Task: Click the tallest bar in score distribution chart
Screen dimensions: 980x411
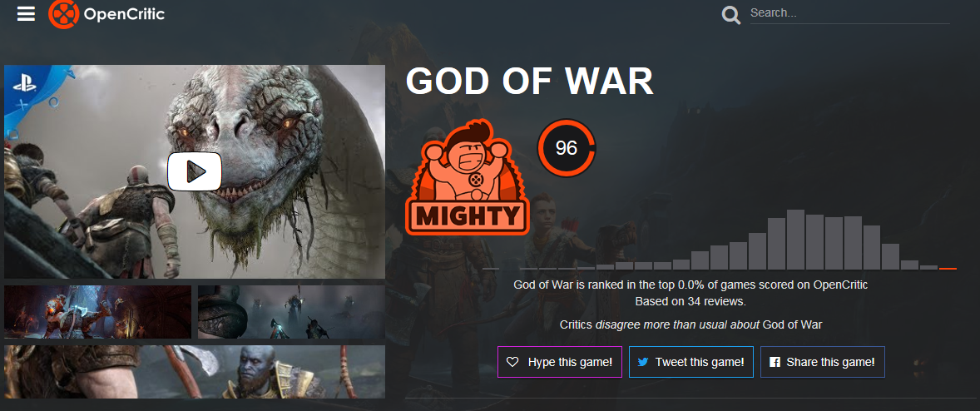Action: pyautogui.click(x=795, y=240)
